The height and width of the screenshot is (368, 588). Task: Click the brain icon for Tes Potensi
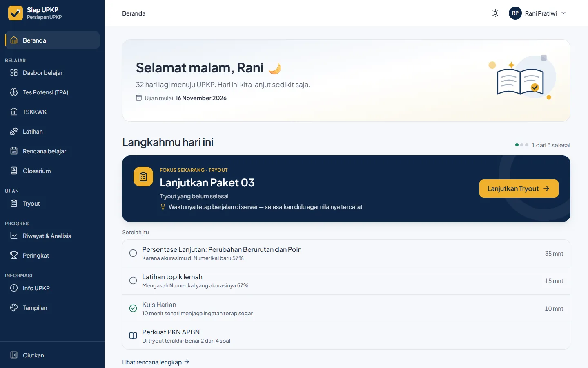click(14, 92)
